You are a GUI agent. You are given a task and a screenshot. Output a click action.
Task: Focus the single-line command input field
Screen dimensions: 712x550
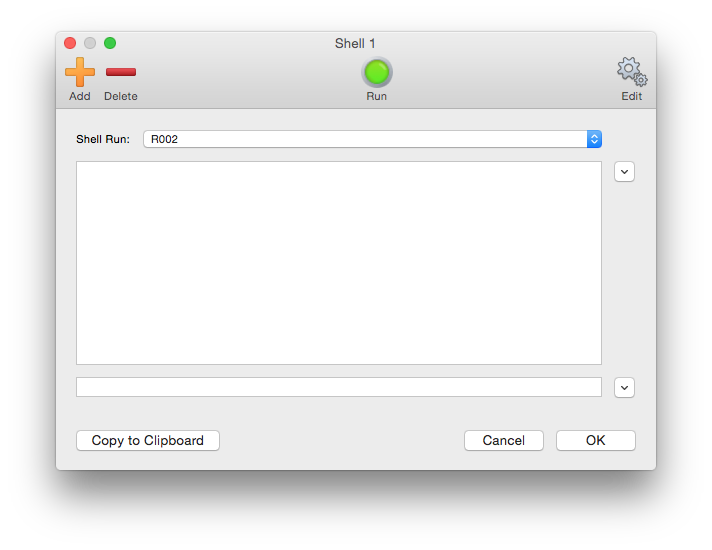tap(339, 387)
